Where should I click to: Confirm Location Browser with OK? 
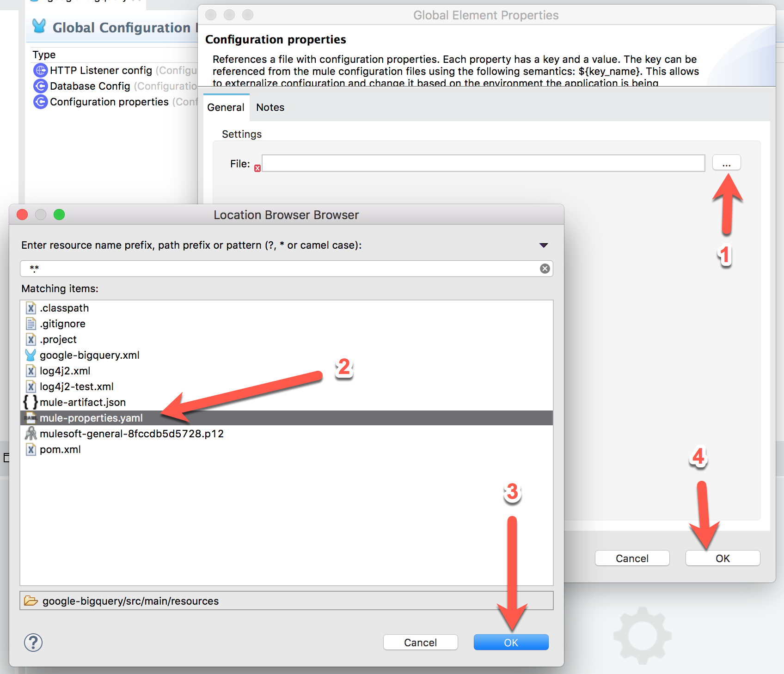[x=511, y=642]
